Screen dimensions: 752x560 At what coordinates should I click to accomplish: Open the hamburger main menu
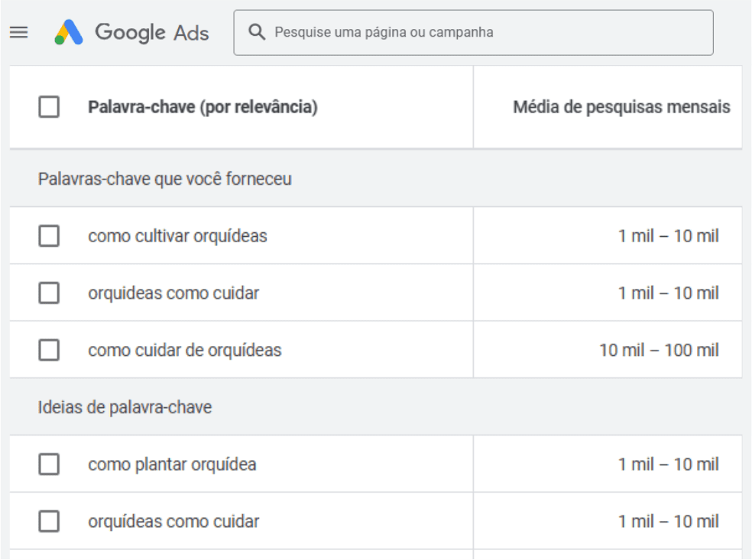pyautogui.click(x=18, y=32)
